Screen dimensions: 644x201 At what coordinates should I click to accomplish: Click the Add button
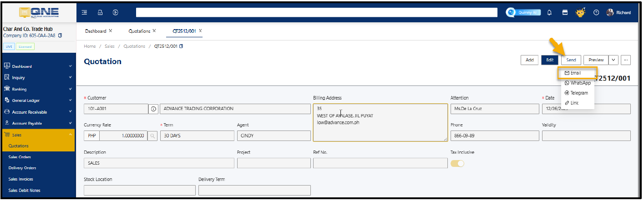[x=529, y=60]
